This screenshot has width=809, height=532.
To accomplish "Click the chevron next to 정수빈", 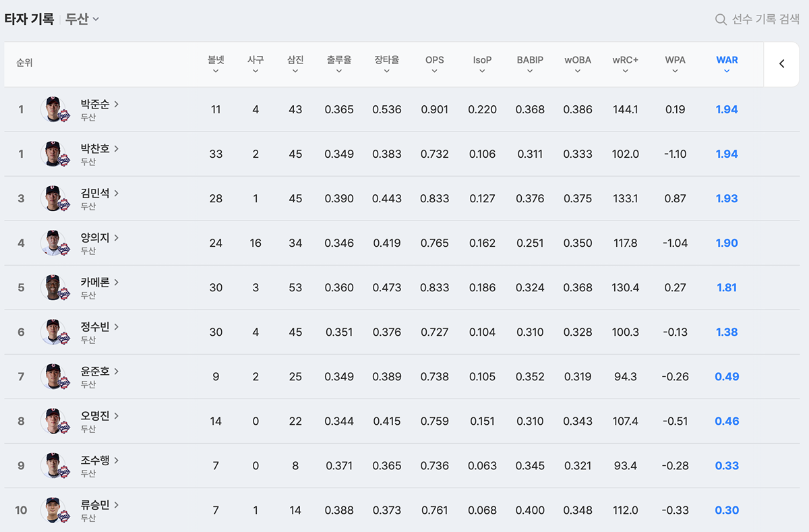I will click(117, 326).
